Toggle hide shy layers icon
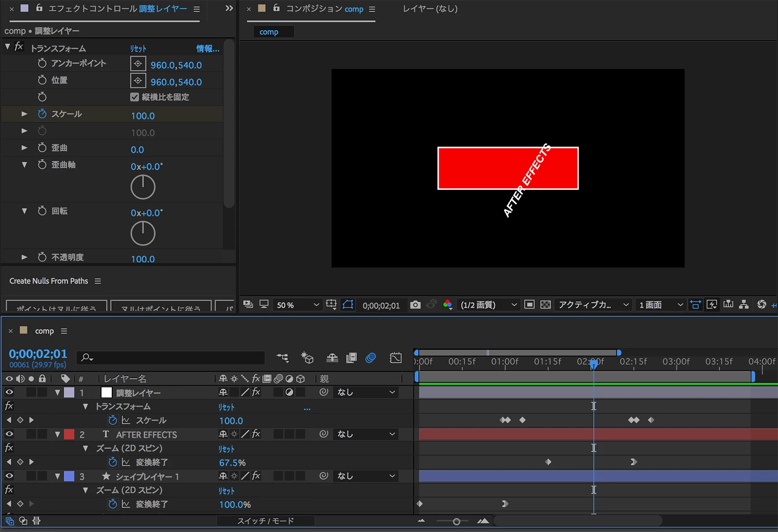778x532 pixels. pos(332,358)
